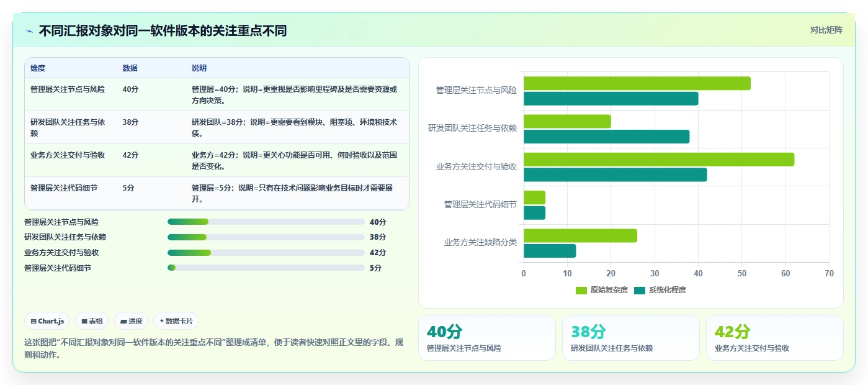This screenshot has height=385, width=868.
Task: Click the 表格 chip icon
Action: point(84,321)
